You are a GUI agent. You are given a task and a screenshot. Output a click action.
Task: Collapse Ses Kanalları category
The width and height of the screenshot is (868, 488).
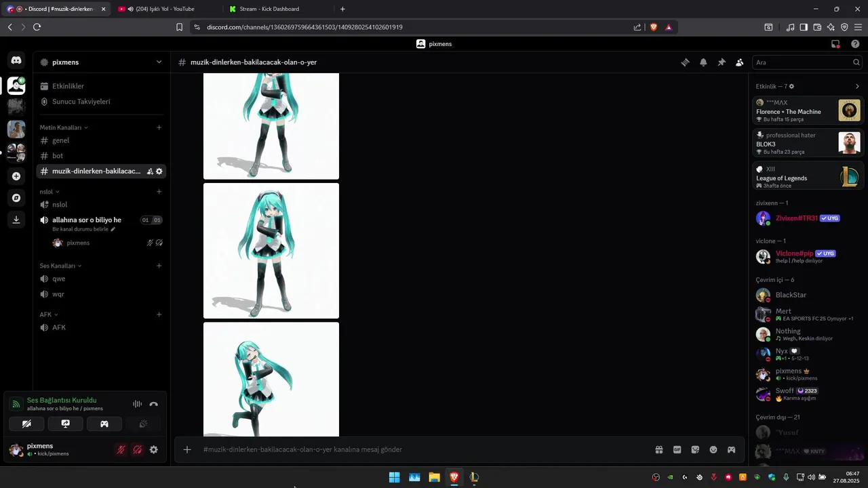click(x=60, y=266)
